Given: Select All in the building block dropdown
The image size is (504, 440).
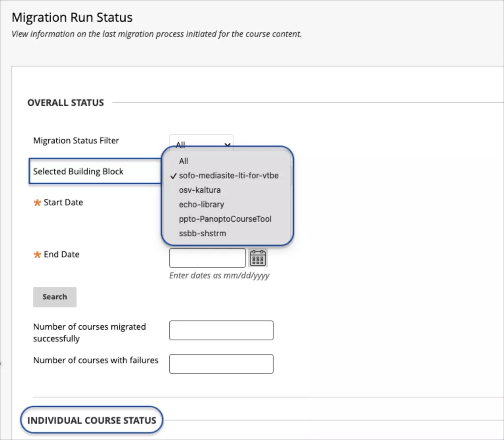Looking at the screenshot, I should [x=183, y=161].
